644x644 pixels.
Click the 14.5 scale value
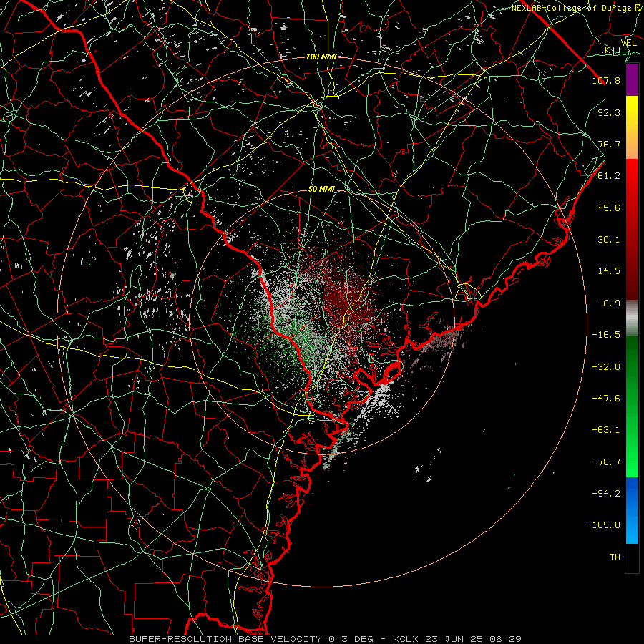click(x=609, y=271)
